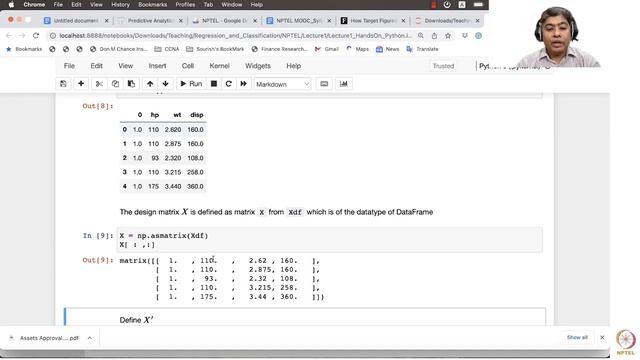640x360 pixels.
Task: Open the Widgets menu
Action: click(x=258, y=66)
